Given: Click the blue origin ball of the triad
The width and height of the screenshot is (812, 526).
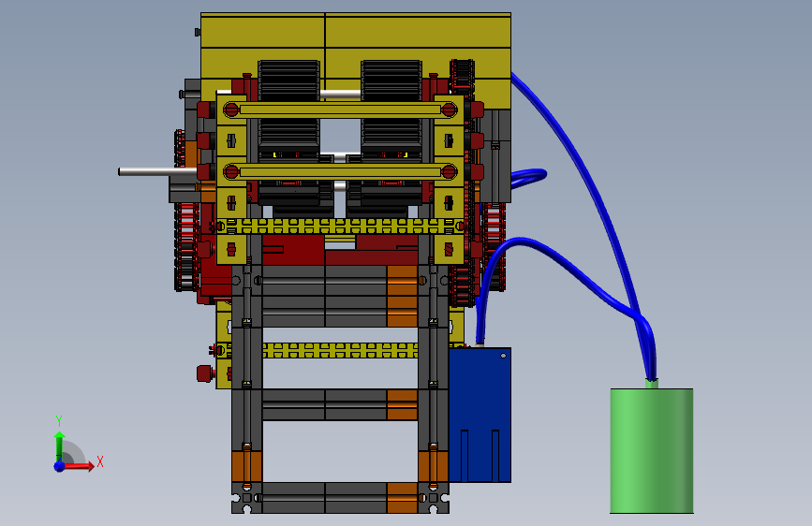Looking at the screenshot, I should pos(59,466).
